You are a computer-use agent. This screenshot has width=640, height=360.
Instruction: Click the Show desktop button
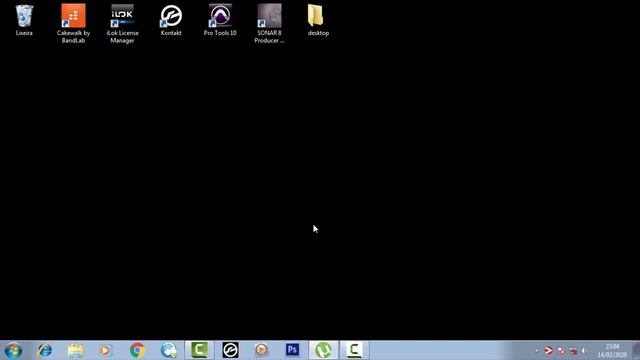tap(636, 350)
